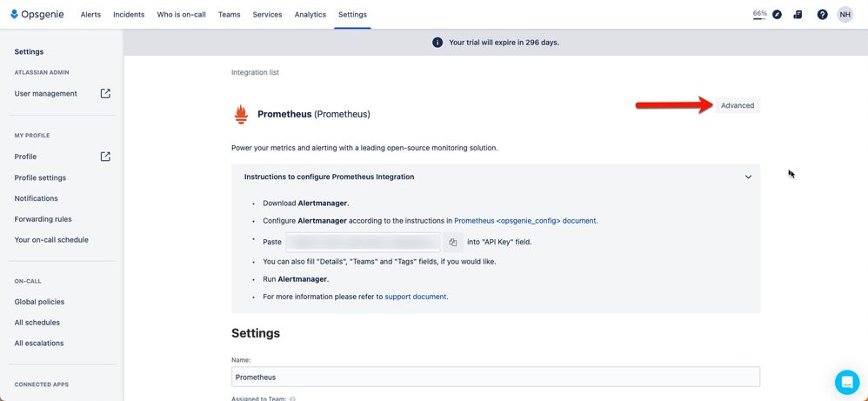Screen dimensions: 868x401
Task: Follow the support document link
Action: click(415, 297)
